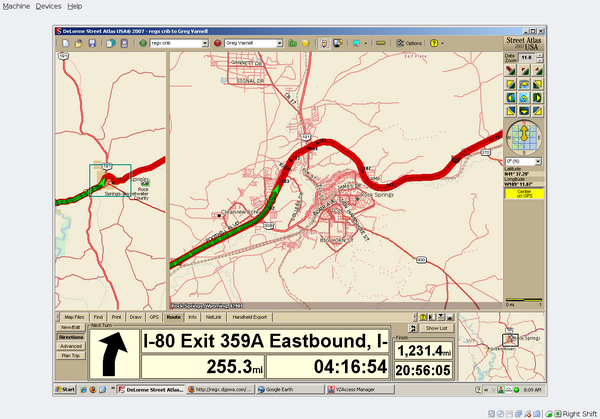
Task: Click the yellow help question mark icon
Action: (x=434, y=43)
